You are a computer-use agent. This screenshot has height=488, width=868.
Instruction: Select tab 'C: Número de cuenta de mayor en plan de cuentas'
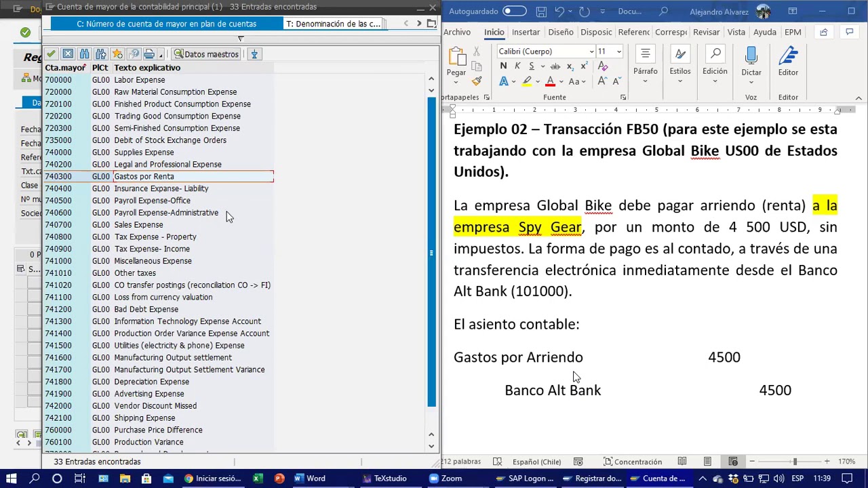(167, 24)
